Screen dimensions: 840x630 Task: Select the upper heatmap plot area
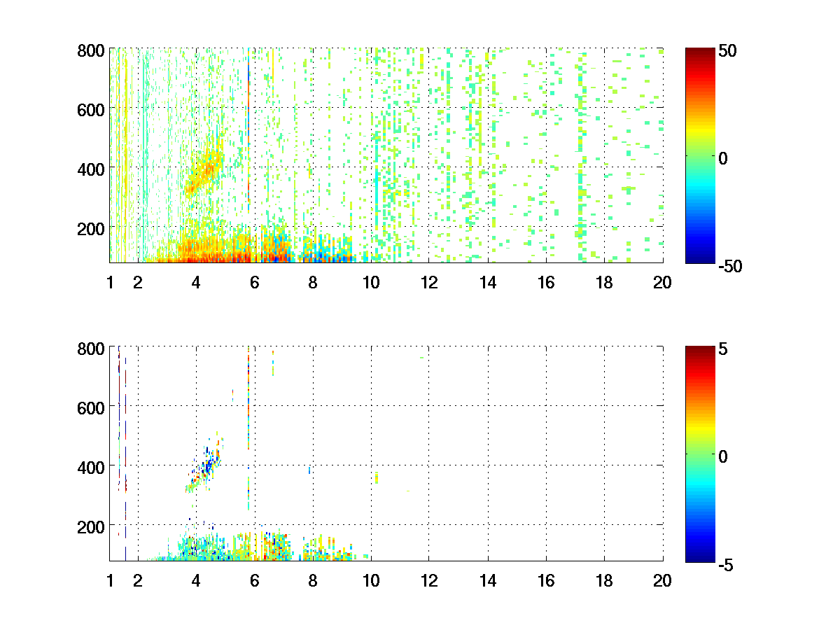[386, 155]
